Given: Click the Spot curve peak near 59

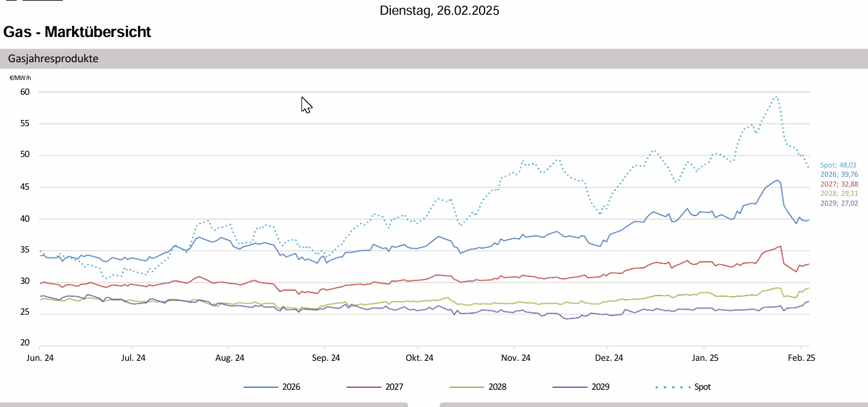Looking at the screenshot, I should 776,96.
